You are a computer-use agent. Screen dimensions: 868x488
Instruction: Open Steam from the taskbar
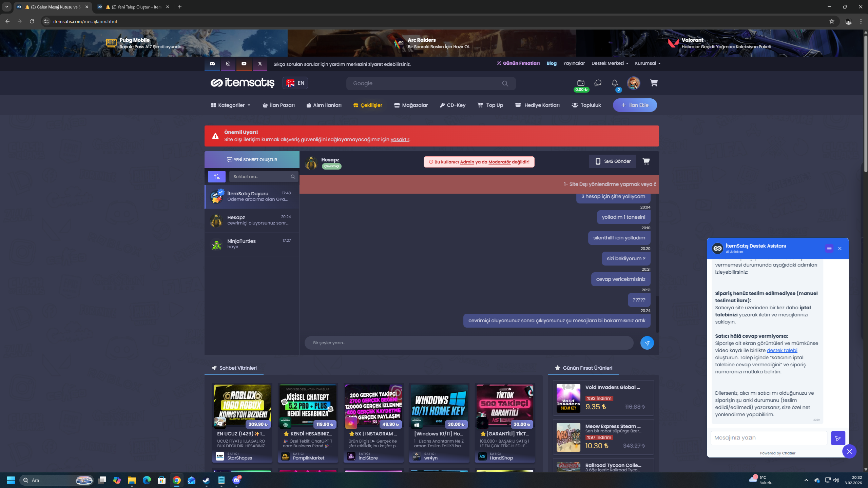point(206,480)
